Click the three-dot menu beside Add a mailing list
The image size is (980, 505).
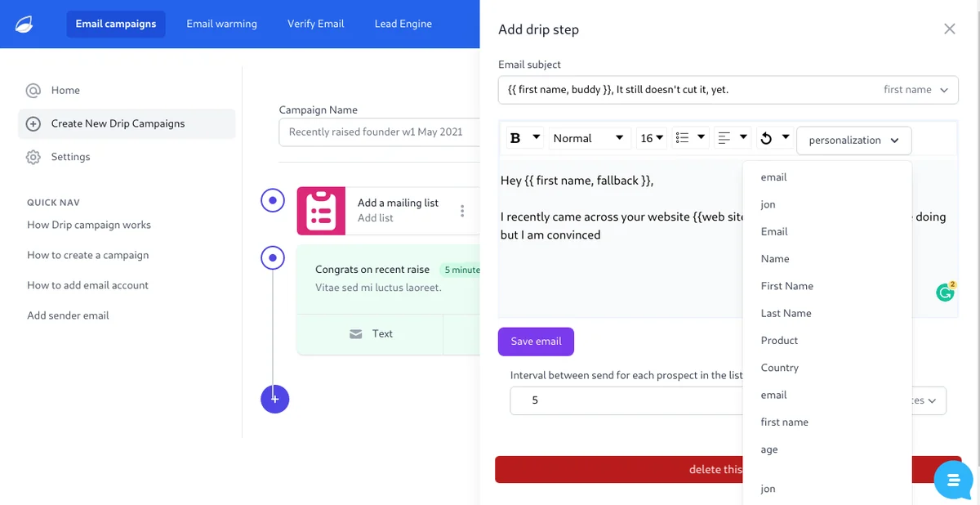[462, 211]
